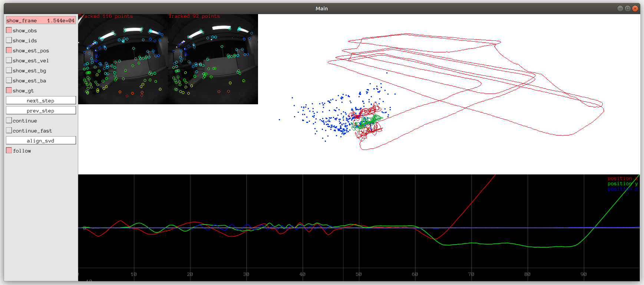Screen dimensions: 644x285
Task: Toggle the show_obs checkbox
Action: tap(9, 30)
